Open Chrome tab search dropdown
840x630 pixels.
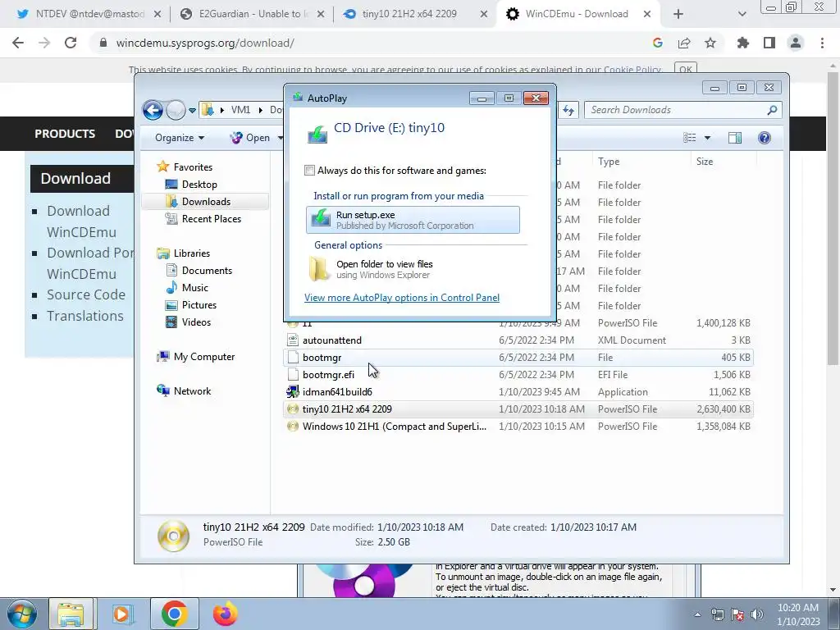[742, 15]
